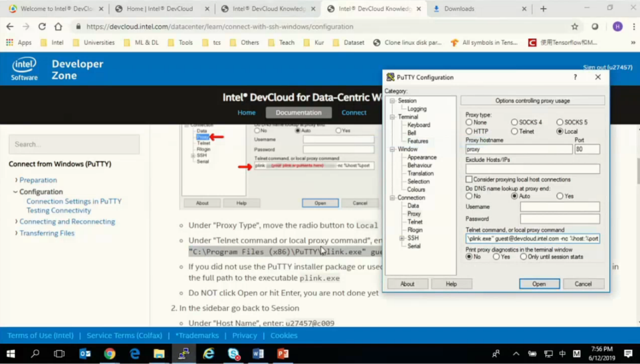
Task: Open Internet Explorer from taskbar
Action: 209,354
